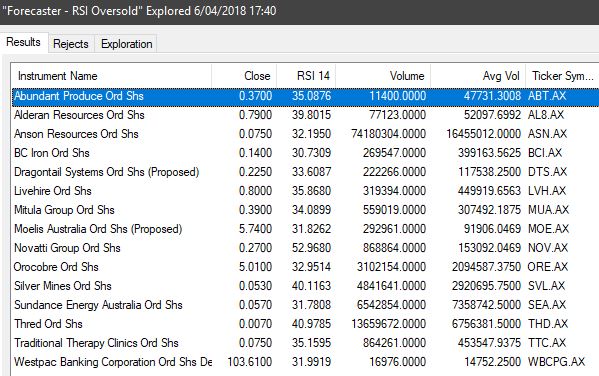
Task: Click ticker symbol DTS.AX
Action: click(547, 172)
